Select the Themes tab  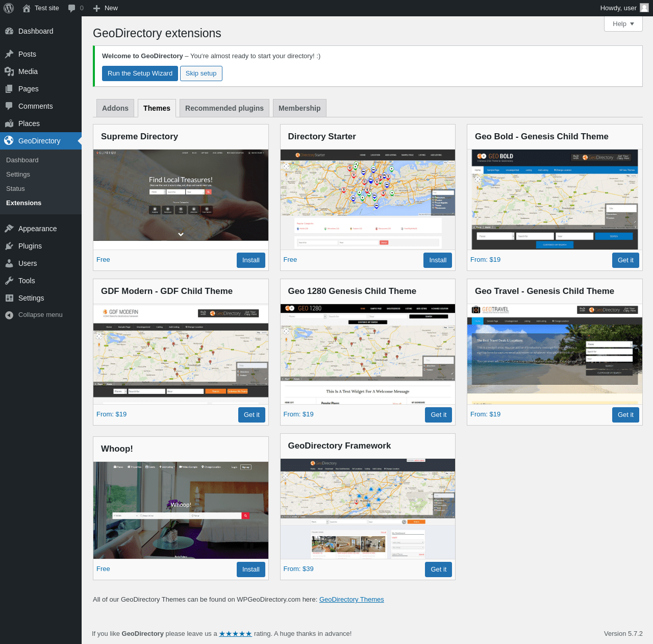coord(157,108)
